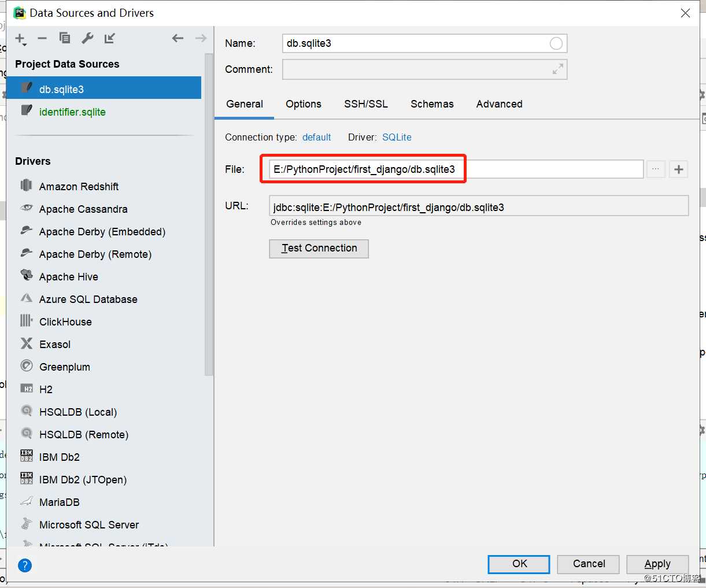Viewport: 706px width, 588px height.
Task: Choose the IBM Db2 (JTOpen) driver
Action: click(83, 479)
